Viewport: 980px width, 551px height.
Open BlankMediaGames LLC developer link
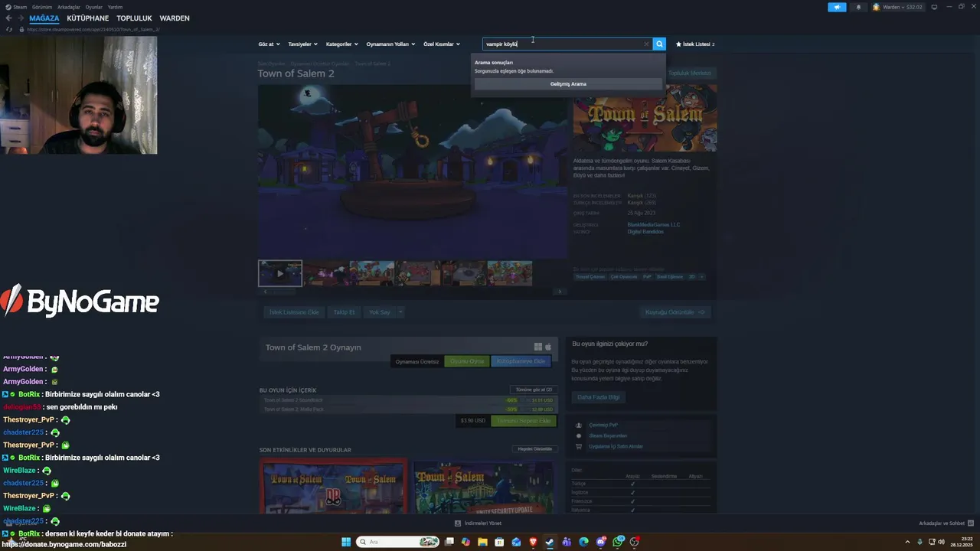click(x=653, y=225)
